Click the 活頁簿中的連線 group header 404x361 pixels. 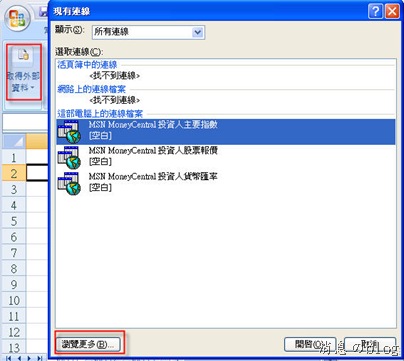point(87,65)
